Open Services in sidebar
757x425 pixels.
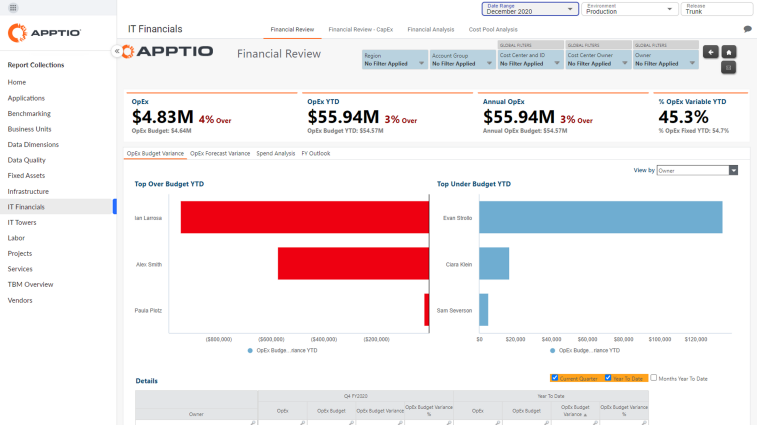click(20, 269)
